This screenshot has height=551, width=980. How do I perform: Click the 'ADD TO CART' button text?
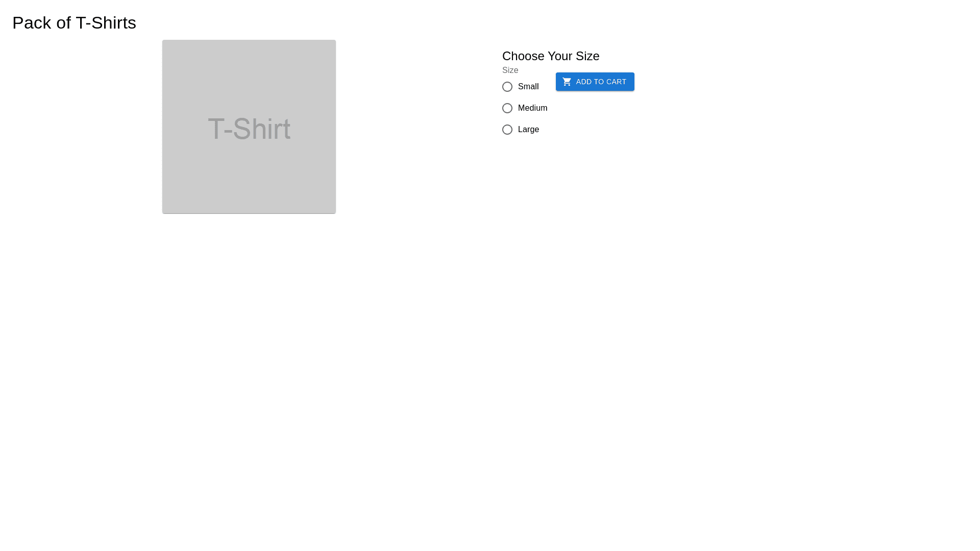click(x=601, y=82)
